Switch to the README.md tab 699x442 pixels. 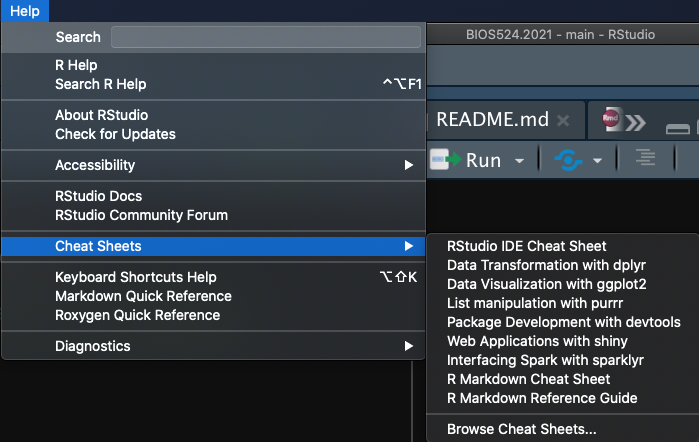tap(493, 120)
